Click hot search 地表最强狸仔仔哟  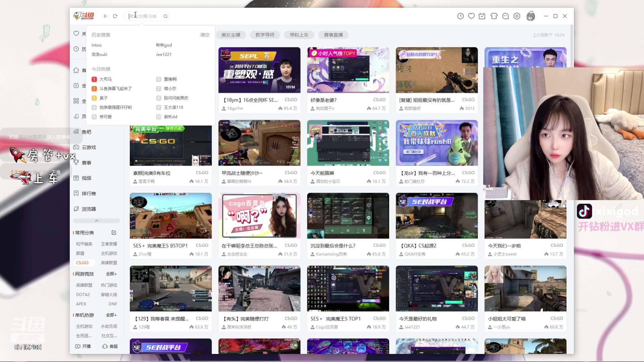[116, 107]
